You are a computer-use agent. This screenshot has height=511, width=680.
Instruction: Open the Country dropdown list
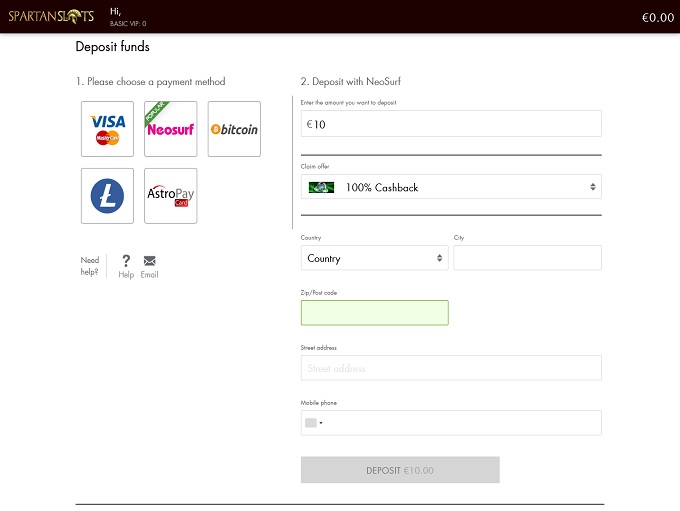pyautogui.click(x=374, y=258)
